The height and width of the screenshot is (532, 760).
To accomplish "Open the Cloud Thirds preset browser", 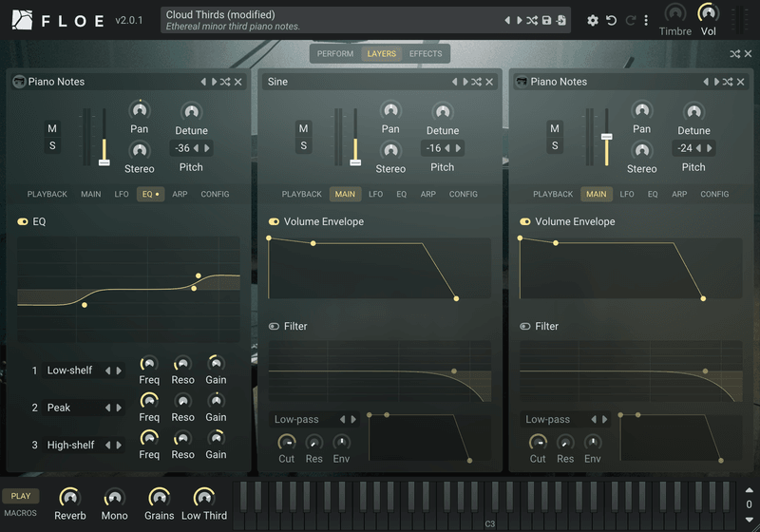I will click(x=330, y=20).
